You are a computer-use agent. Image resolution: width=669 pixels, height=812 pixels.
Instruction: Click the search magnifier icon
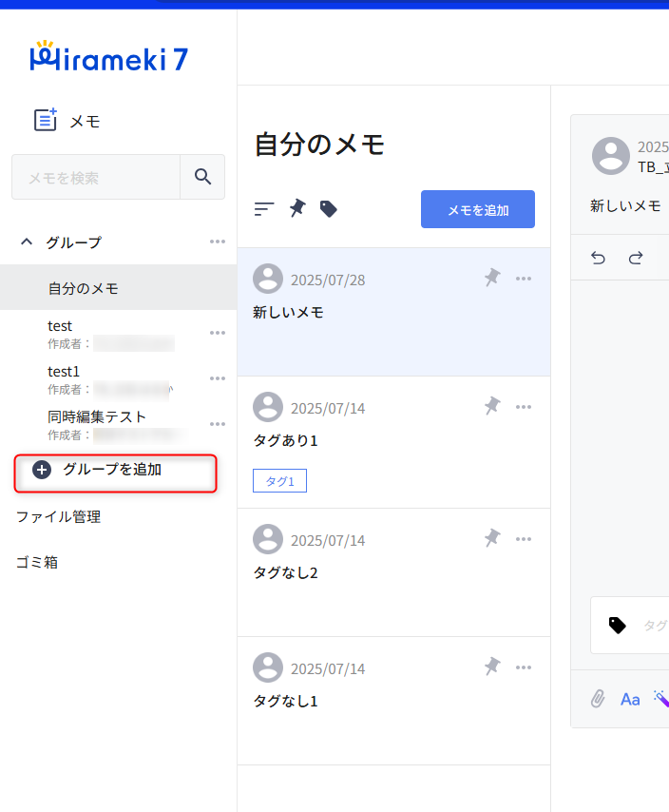point(202,177)
